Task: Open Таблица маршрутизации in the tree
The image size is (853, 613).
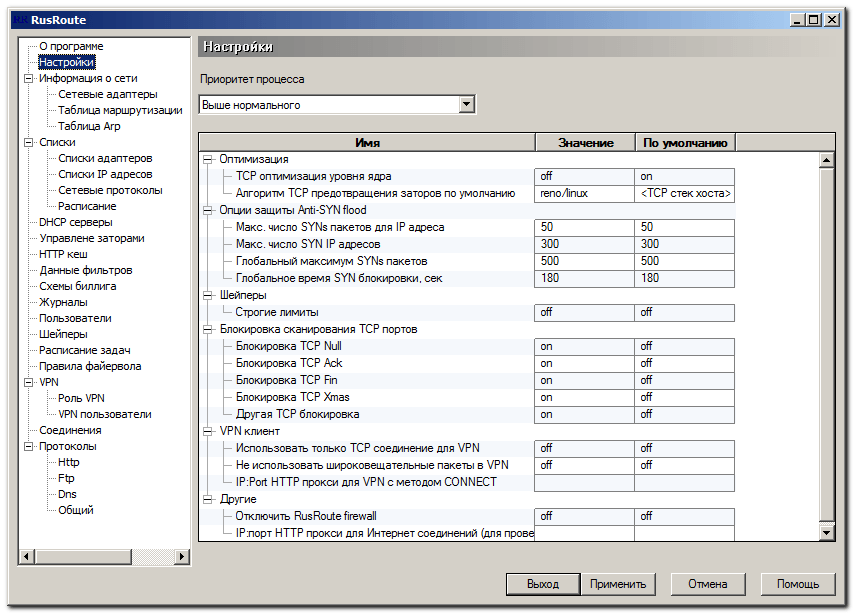Action: click(x=120, y=110)
